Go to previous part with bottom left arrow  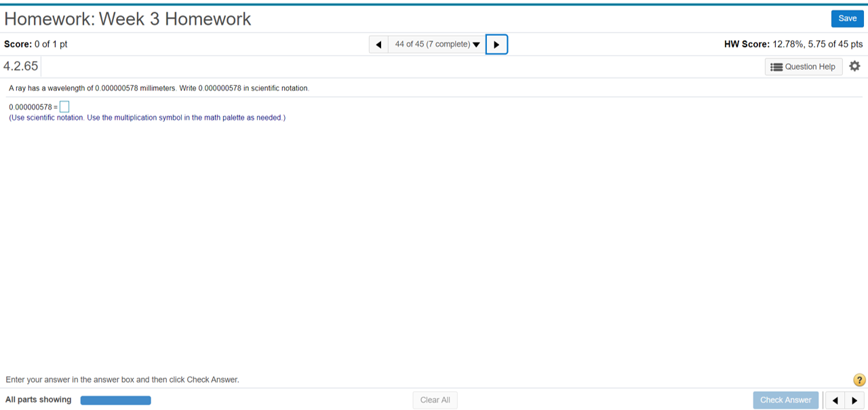[x=835, y=400]
